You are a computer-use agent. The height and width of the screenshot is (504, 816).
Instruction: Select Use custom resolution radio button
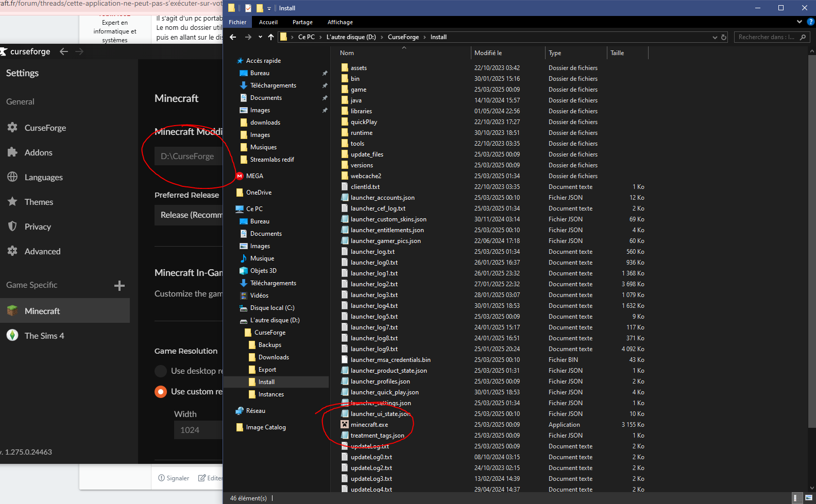pyautogui.click(x=161, y=392)
